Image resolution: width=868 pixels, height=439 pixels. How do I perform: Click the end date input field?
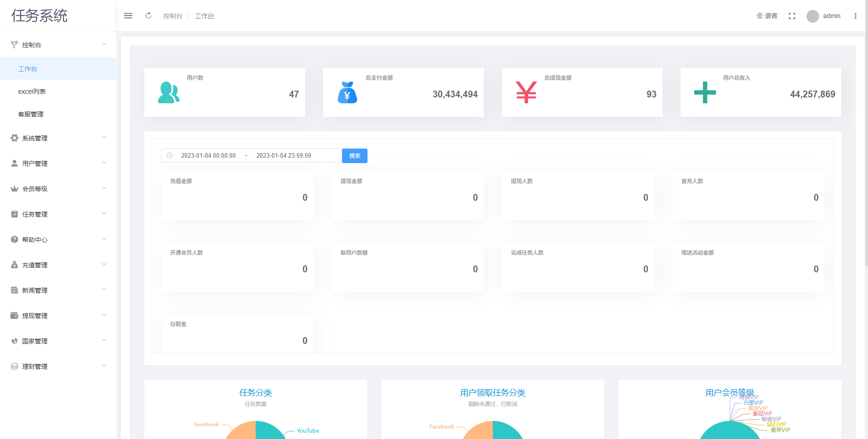284,155
